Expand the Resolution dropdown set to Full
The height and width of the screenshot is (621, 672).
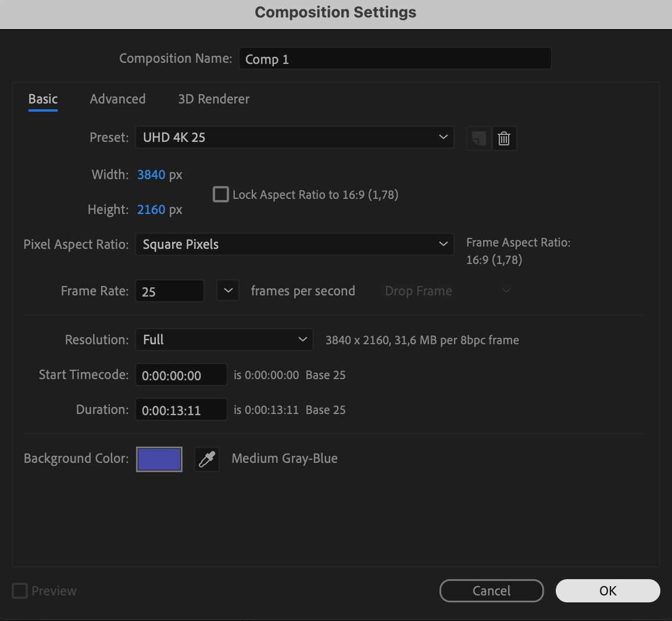pos(224,340)
